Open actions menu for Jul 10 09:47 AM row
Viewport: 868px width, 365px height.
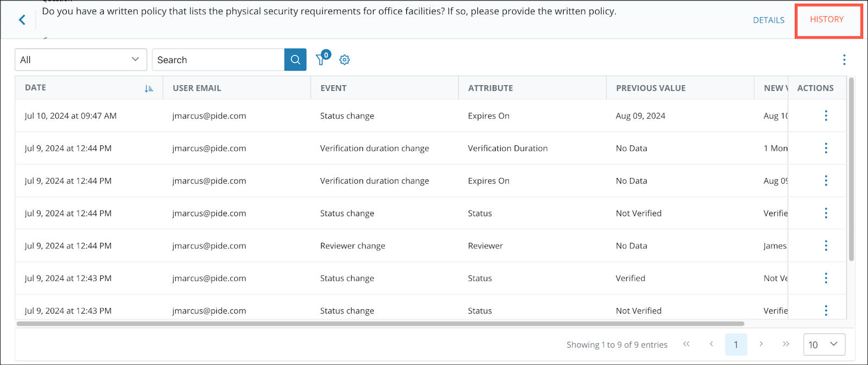(x=826, y=116)
